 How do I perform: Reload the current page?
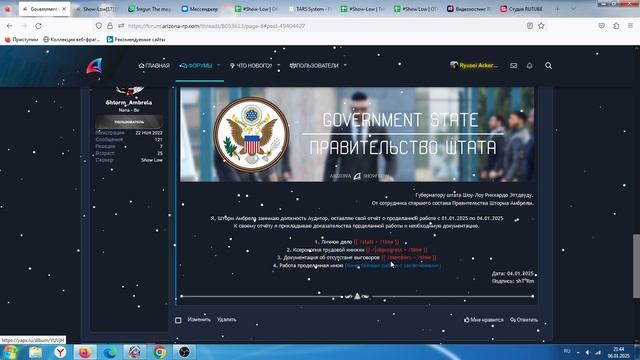[x=38, y=26]
